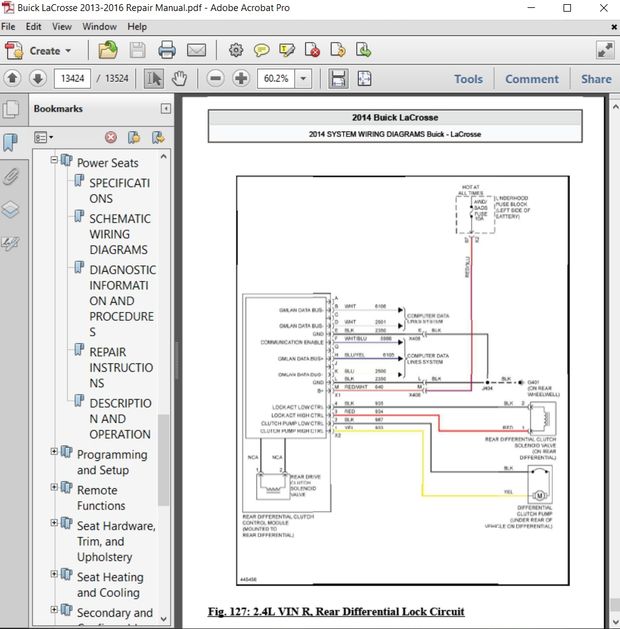The image size is (620, 629).
Task: Toggle Read Mode expand icon
Action: [605, 51]
